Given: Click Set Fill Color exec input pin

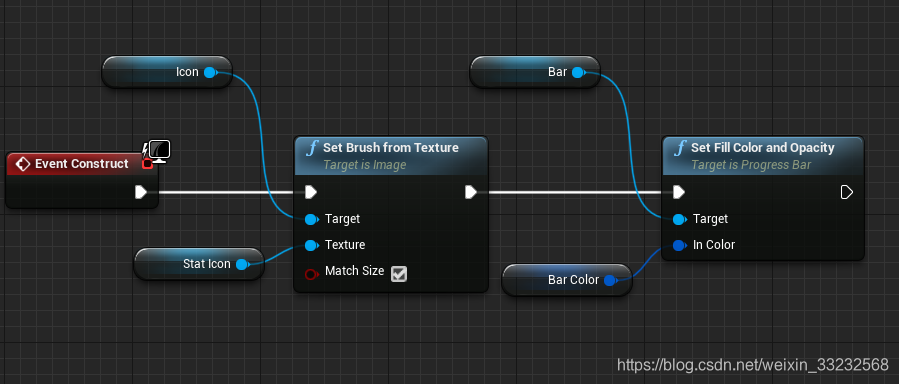Looking at the screenshot, I should (679, 192).
